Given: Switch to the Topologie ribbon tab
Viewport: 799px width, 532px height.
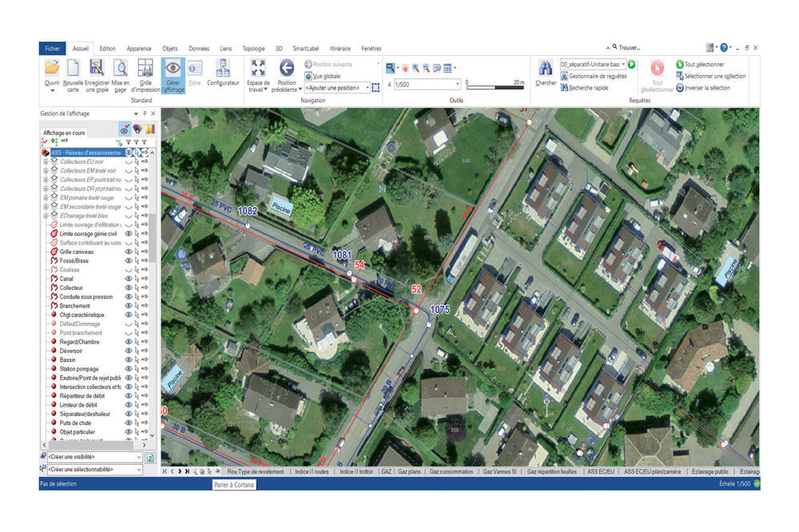Looking at the screenshot, I should click(253, 49).
